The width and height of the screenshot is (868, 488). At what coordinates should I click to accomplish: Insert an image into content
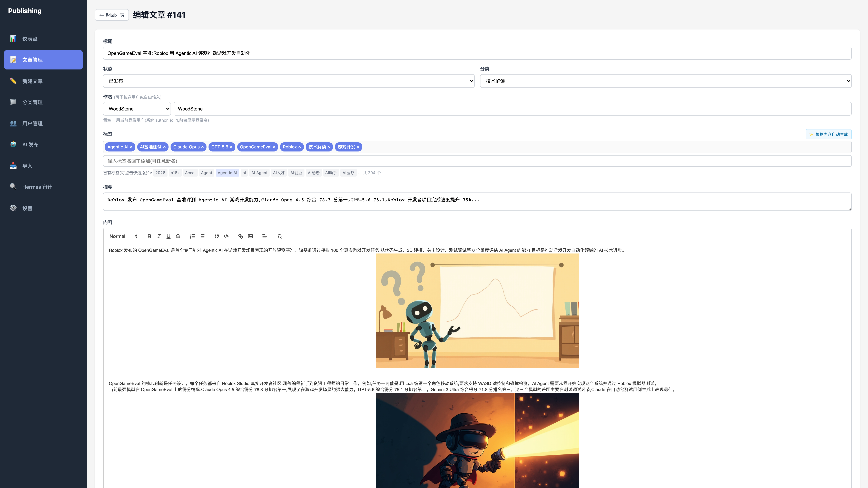[250, 236]
